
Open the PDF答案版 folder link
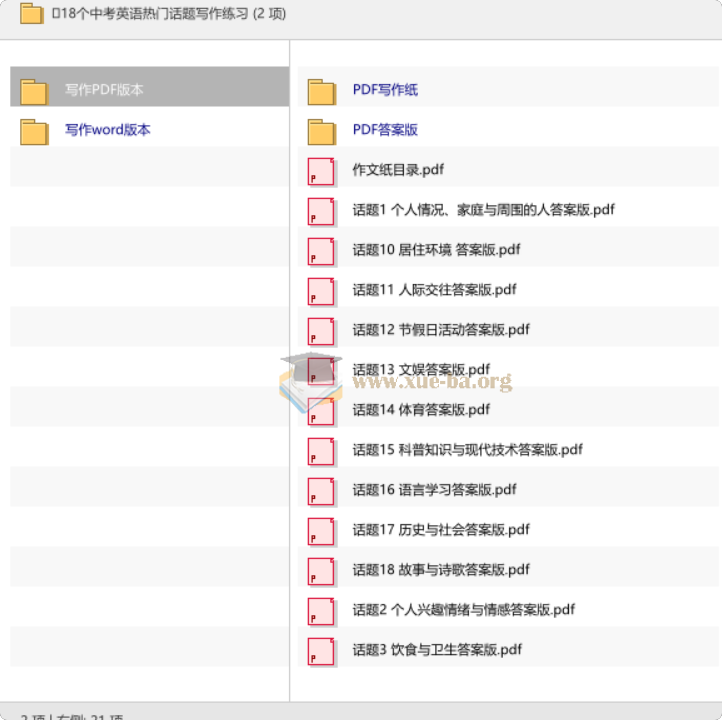(x=385, y=130)
